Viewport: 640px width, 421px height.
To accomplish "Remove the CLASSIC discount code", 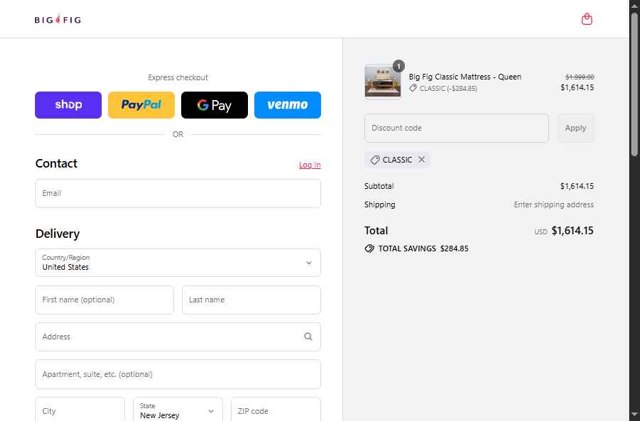I will [422, 160].
